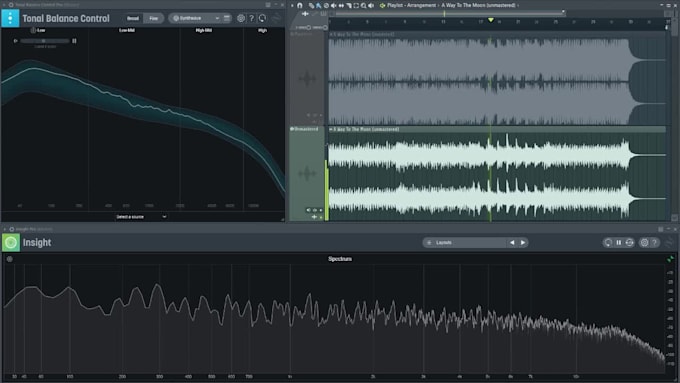680x383 pixels.
Task: Click the reset icon in Tonal Balance Control header
Action: (x=262, y=18)
